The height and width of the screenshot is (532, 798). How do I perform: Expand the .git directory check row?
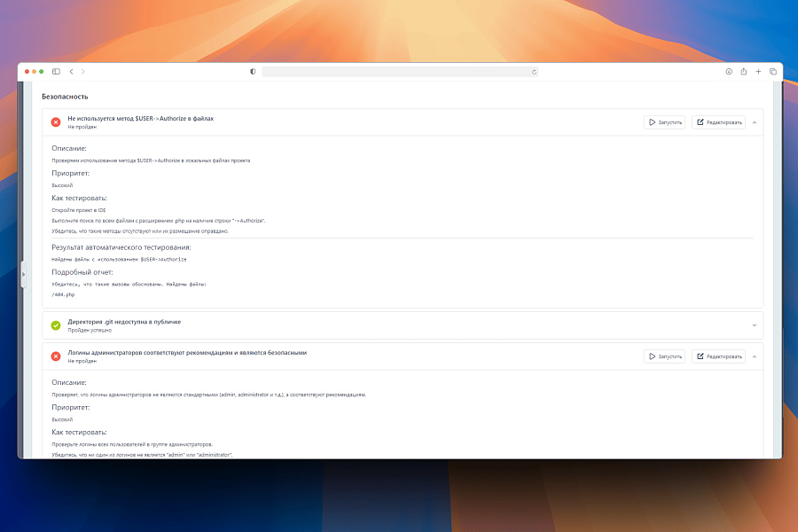pyautogui.click(x=755, y=325)
